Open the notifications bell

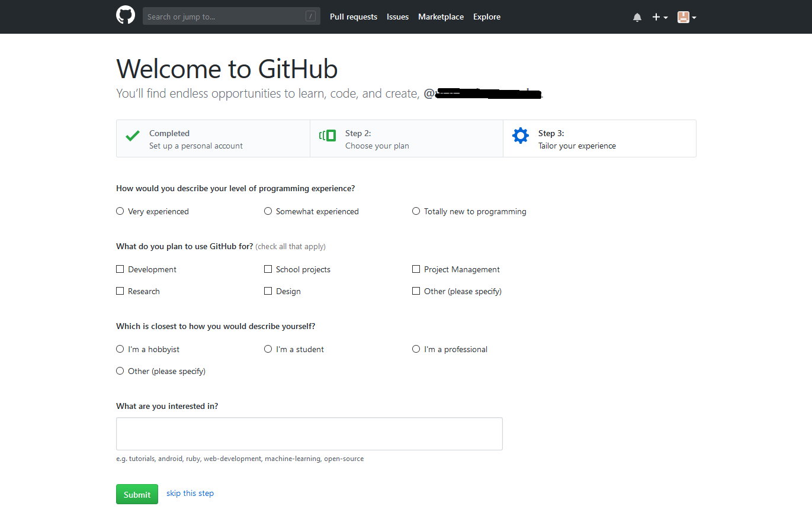pyautogui.click(x=637, y=17)
